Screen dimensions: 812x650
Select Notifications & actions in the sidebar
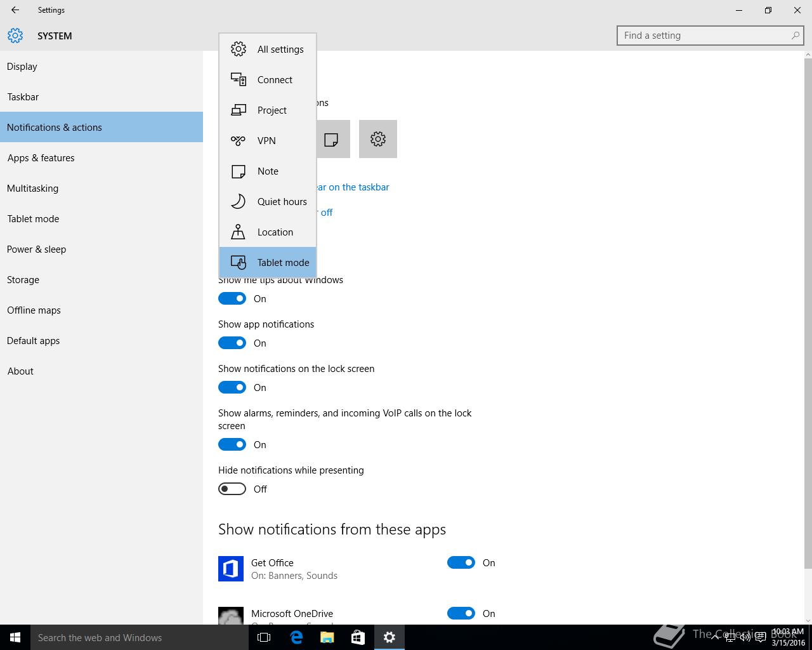tap(101, 127)
